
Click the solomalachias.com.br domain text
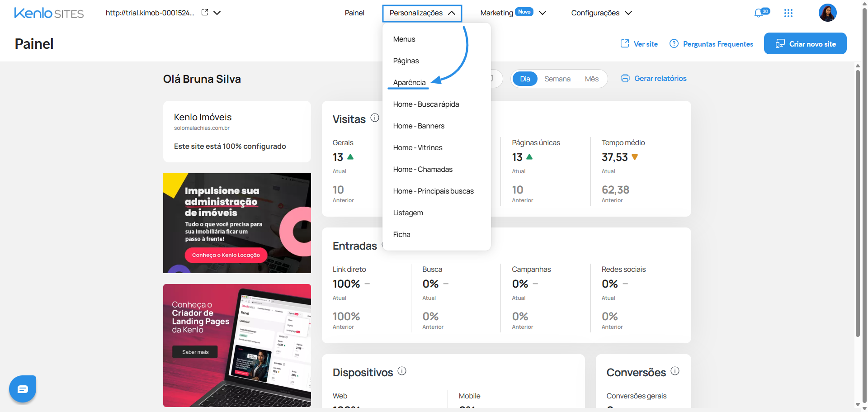pos(202,128)
